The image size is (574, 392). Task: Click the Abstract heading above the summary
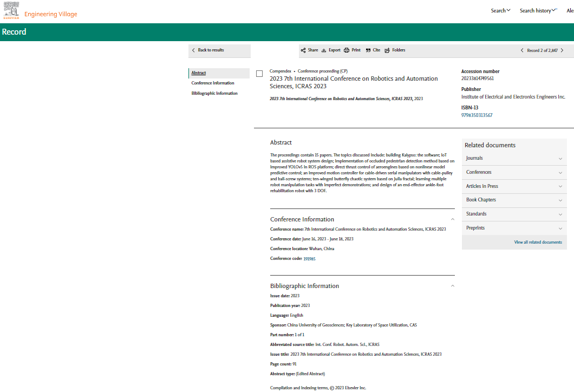click(x=281, y=142)
